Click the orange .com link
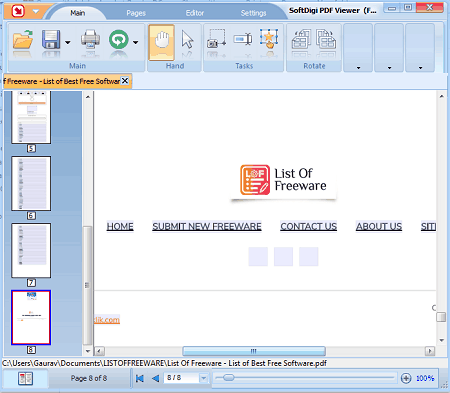Screen dimensions: 450x393 point(107,319)
